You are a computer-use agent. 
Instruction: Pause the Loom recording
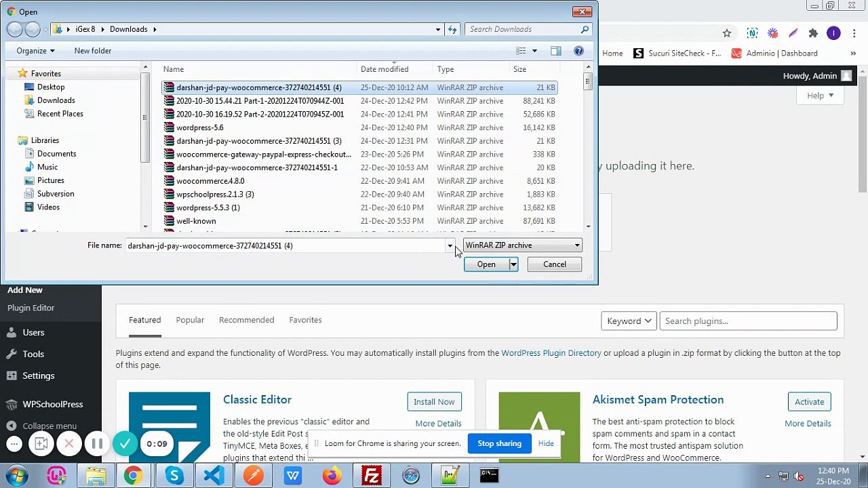click(97, 444)
